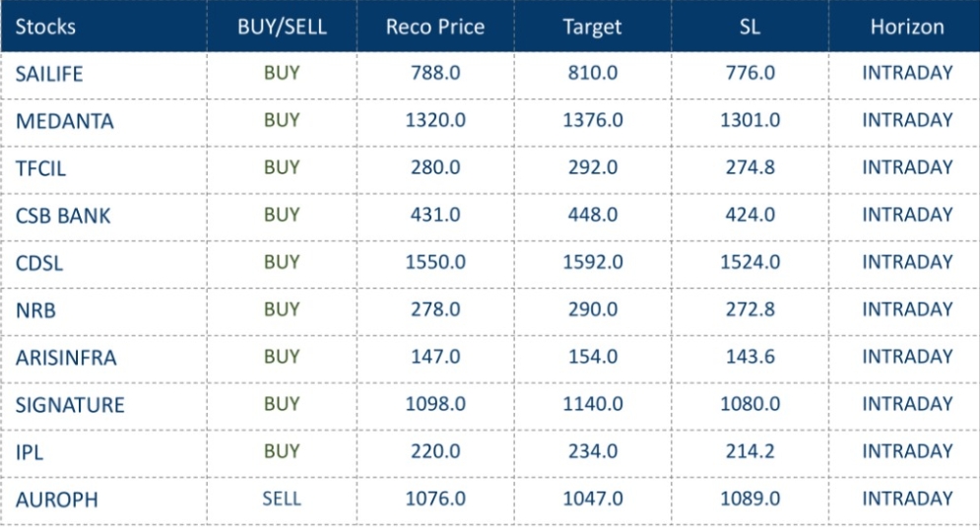
Task: Click the Horizon column header
Action: (x=906, y=27)
